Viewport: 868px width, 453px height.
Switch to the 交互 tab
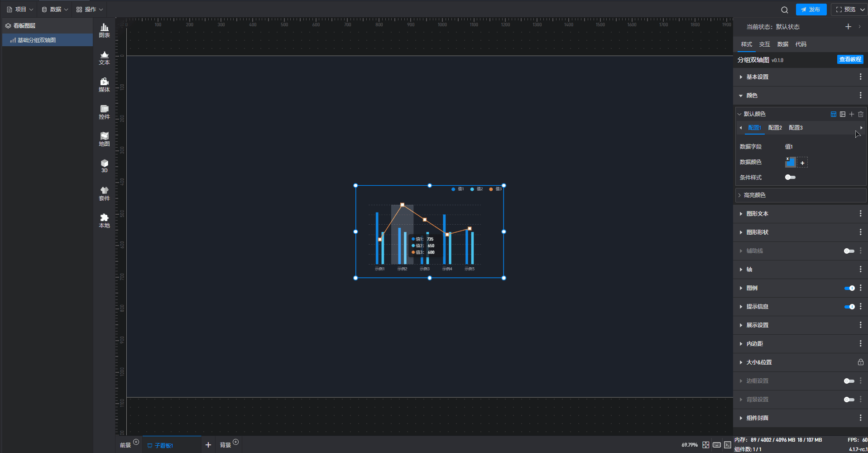click(x=764, y=44)
